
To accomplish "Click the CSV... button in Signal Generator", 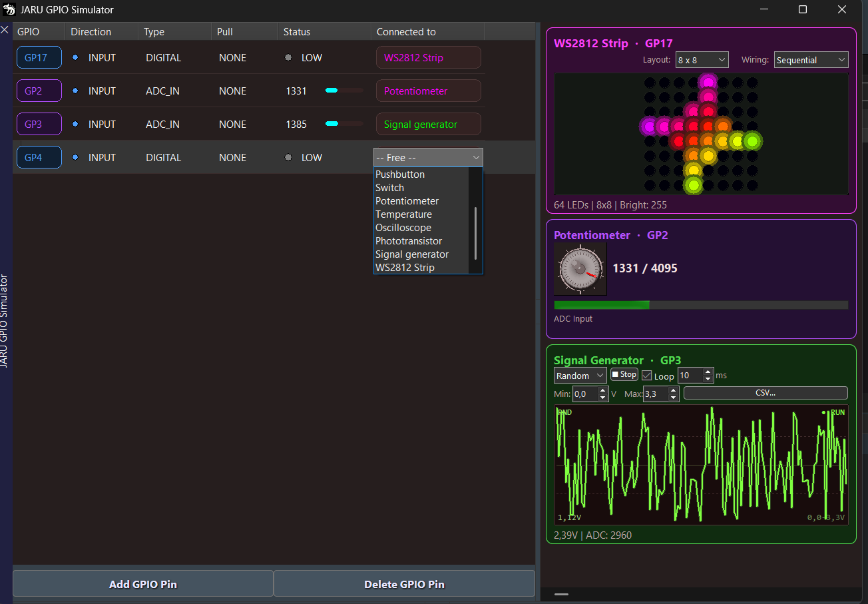I will 765,392.
